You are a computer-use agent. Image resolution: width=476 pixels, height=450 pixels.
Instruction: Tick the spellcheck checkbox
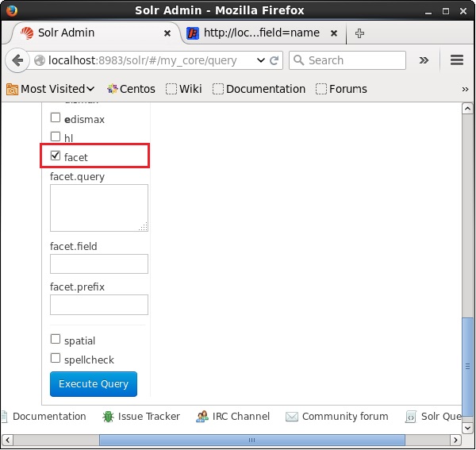[56, 359]
